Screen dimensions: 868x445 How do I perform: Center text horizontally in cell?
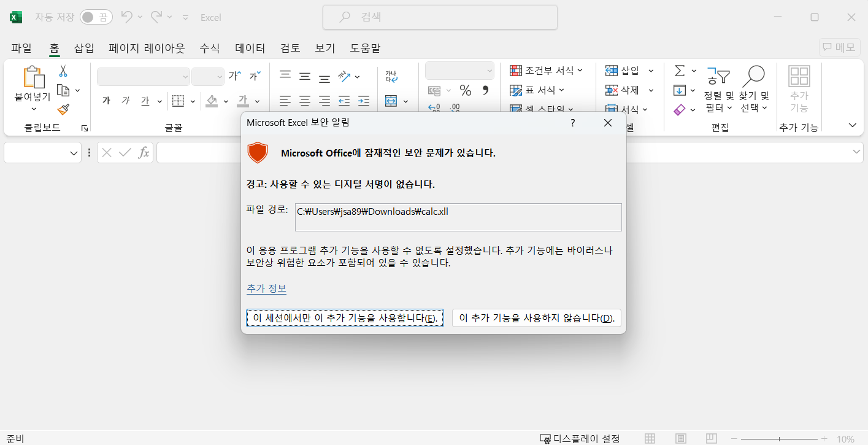pos(305,101)
